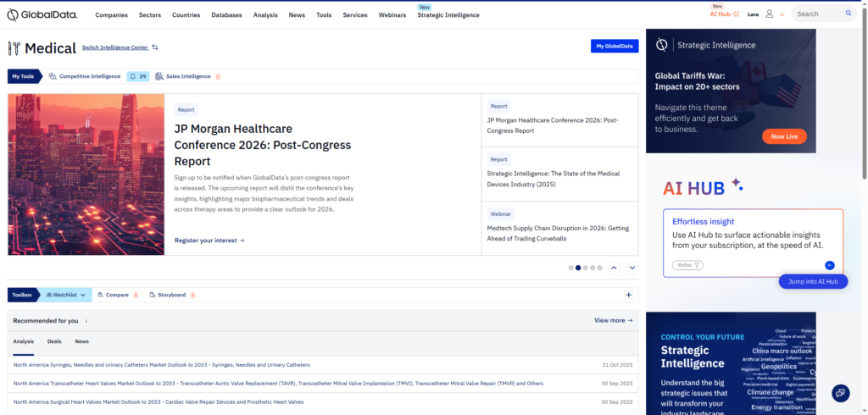Screen dimensions: 868x415
Task: Click the info icon beside Recommended for you
Action: click(x=86, y=321)
